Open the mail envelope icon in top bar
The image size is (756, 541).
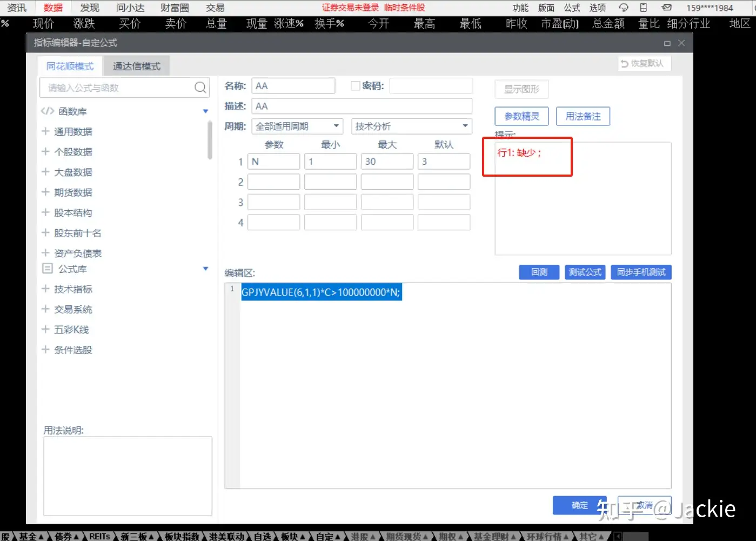tap(667, 8)
